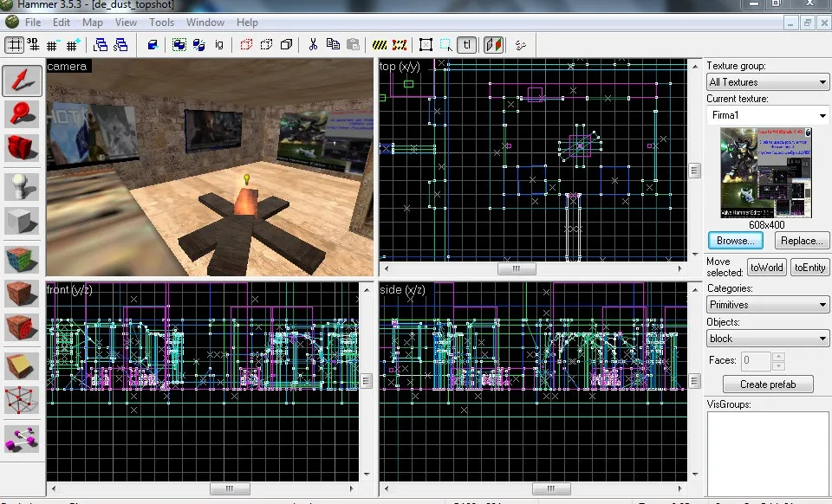Open the Texture Application tool
The height and width of the screenshot is (504, 832).
(x=23, y=259)
